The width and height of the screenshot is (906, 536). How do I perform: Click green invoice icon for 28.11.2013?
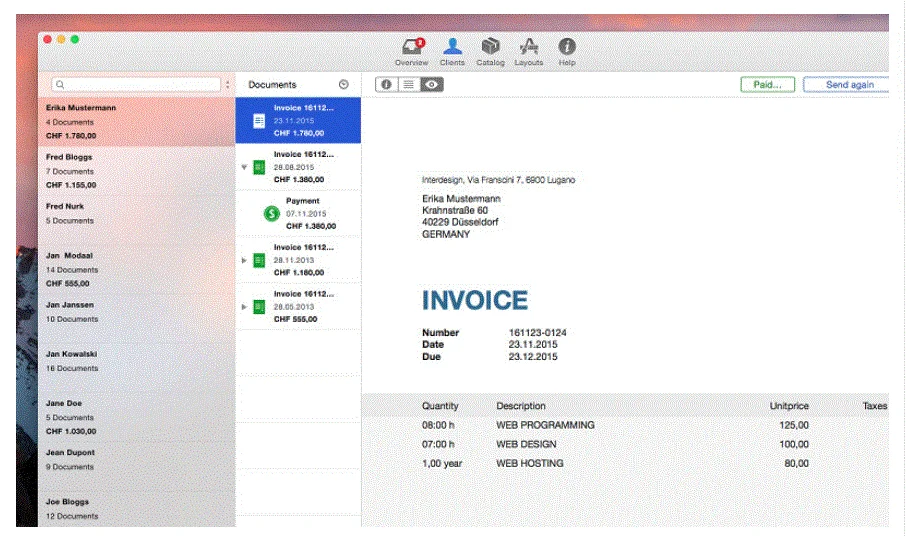(x=259, y=260)
